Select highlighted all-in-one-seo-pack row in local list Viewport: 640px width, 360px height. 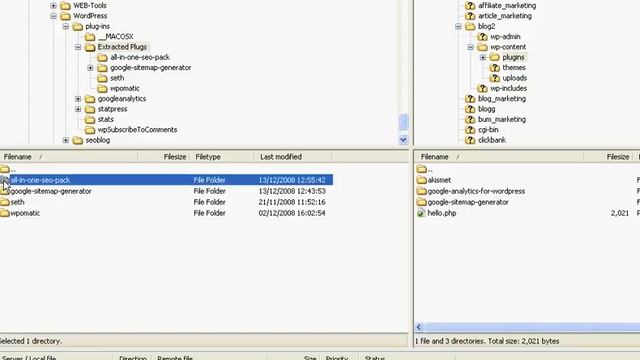click(167, 180)
